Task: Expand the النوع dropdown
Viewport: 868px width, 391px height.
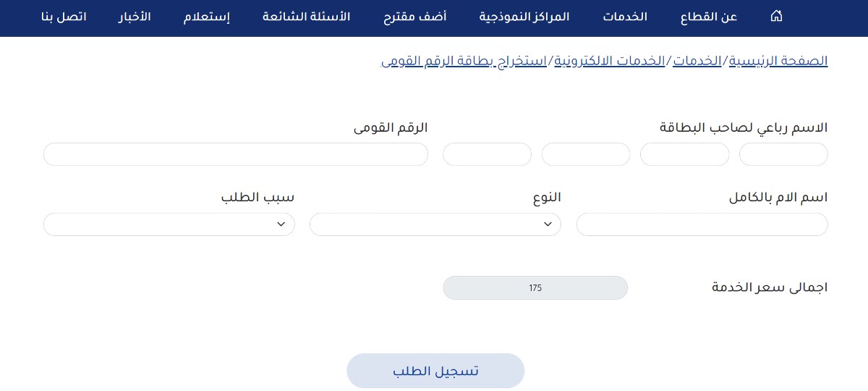Action: pos(435,224)
